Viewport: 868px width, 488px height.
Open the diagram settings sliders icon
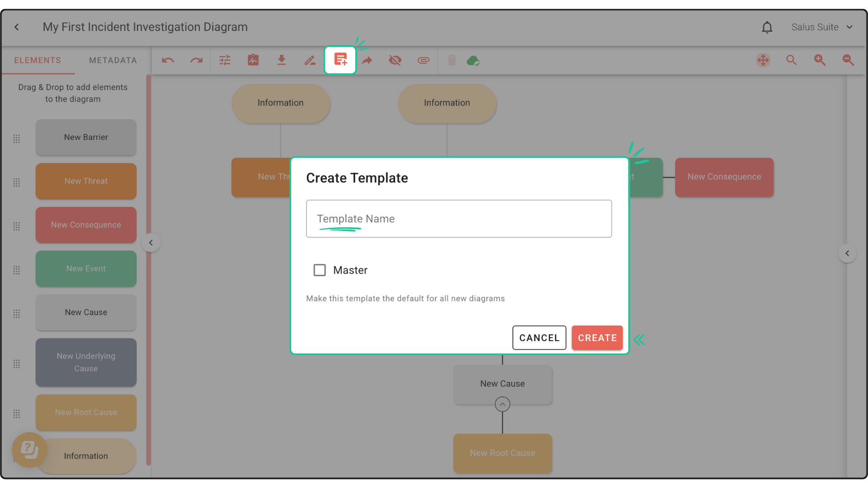(x=225, y=60)
